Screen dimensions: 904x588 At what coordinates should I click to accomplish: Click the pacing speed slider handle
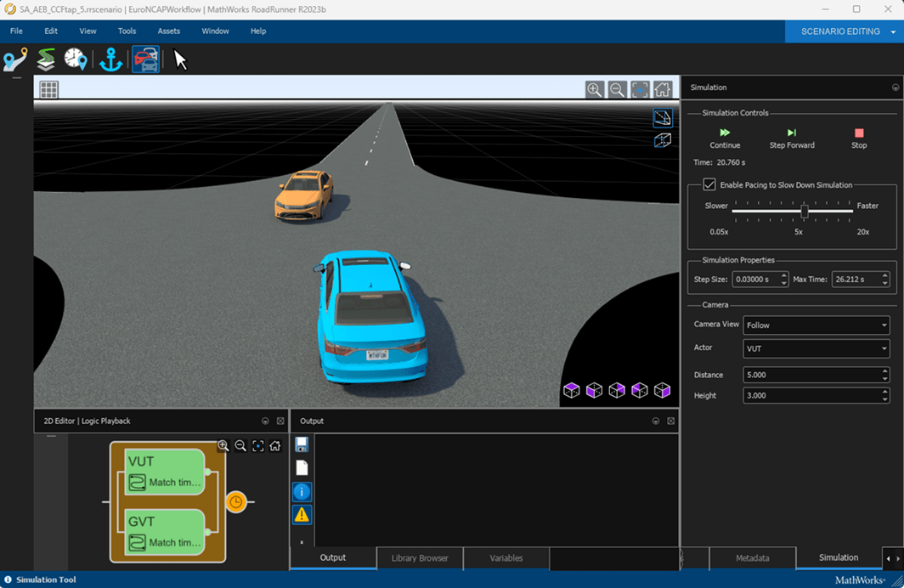tap(805, 211)
